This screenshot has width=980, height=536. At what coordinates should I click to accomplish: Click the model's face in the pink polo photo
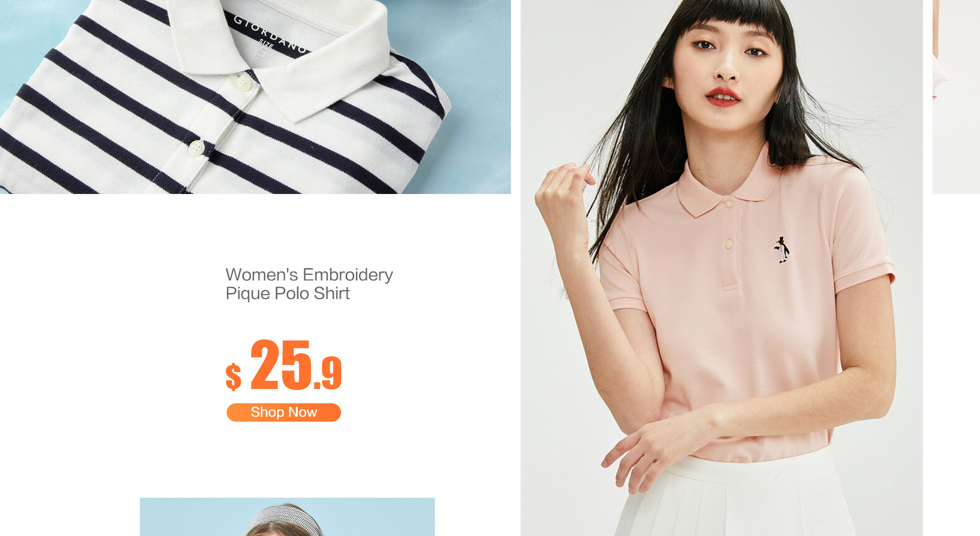pos(727,61)
